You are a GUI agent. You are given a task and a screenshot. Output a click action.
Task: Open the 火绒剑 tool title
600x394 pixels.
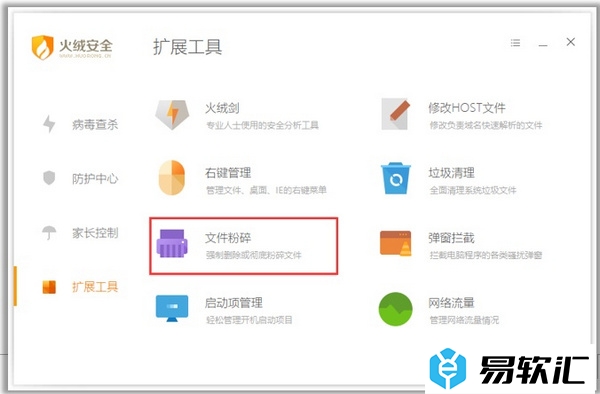coord(222,108)
